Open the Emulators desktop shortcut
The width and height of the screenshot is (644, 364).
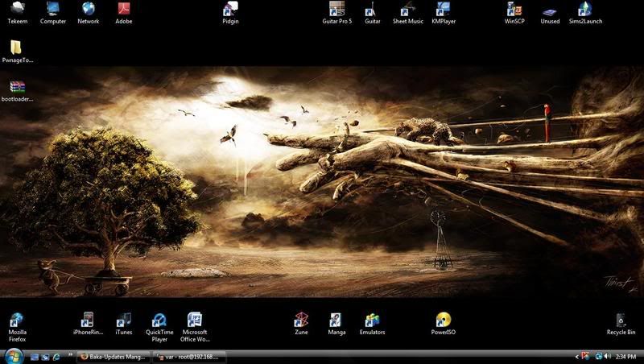[x=372, y=324]
